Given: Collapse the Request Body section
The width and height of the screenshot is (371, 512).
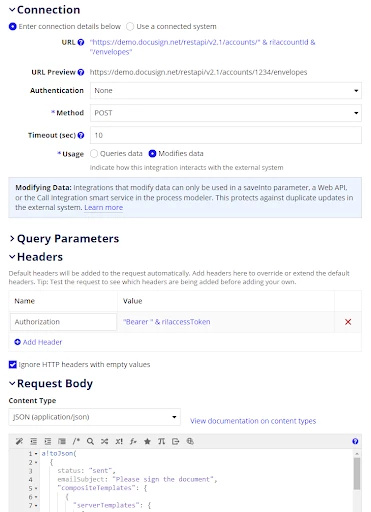Looking at the screenshot, I should (x=12, y=383).
